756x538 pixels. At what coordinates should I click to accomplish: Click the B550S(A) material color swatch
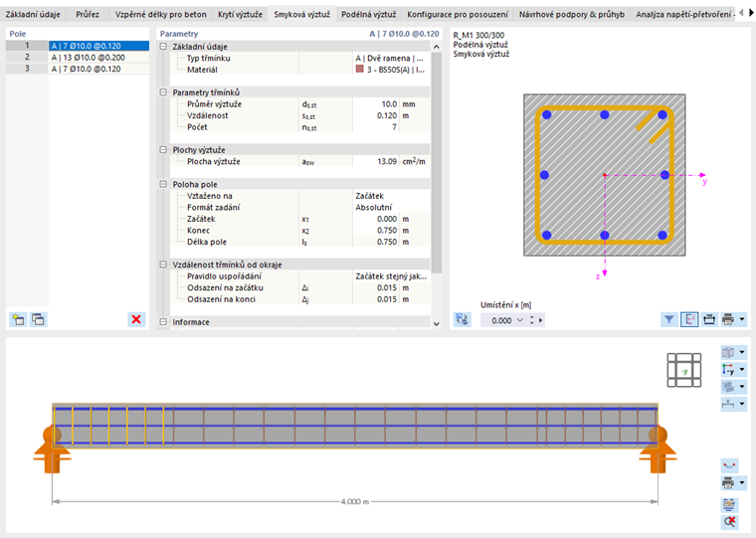360,69
